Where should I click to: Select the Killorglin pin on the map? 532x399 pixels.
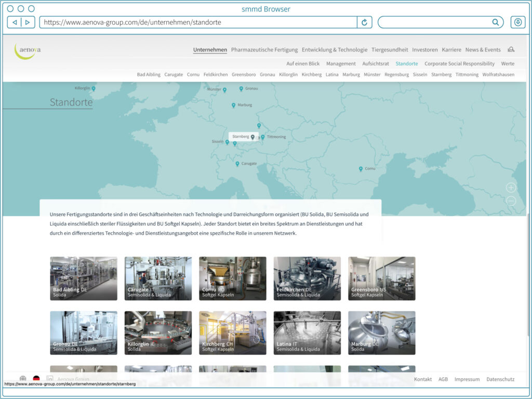(x=94, y=88)
